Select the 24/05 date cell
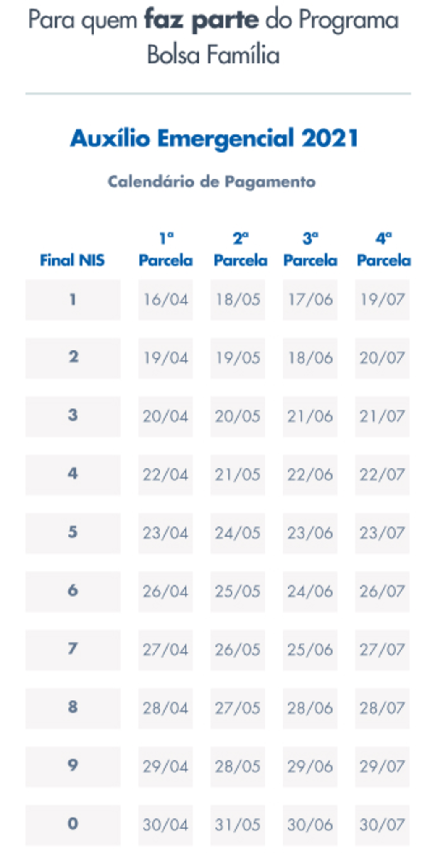 click(238, 533)
